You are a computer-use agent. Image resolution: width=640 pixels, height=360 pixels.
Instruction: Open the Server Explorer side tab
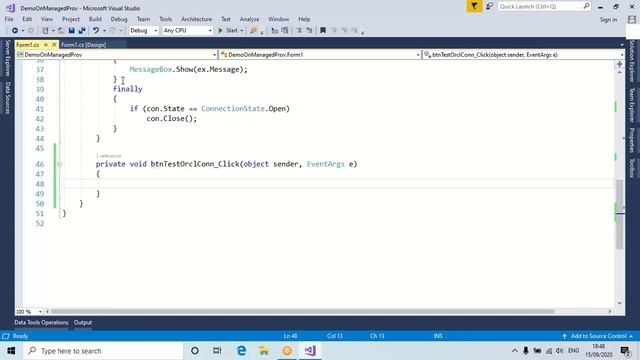pos(7,58)
